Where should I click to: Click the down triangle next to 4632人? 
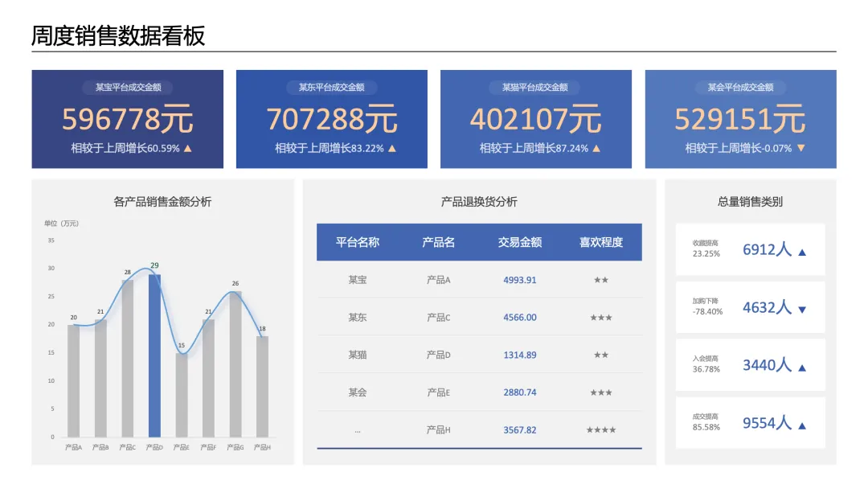click(802, 310)
